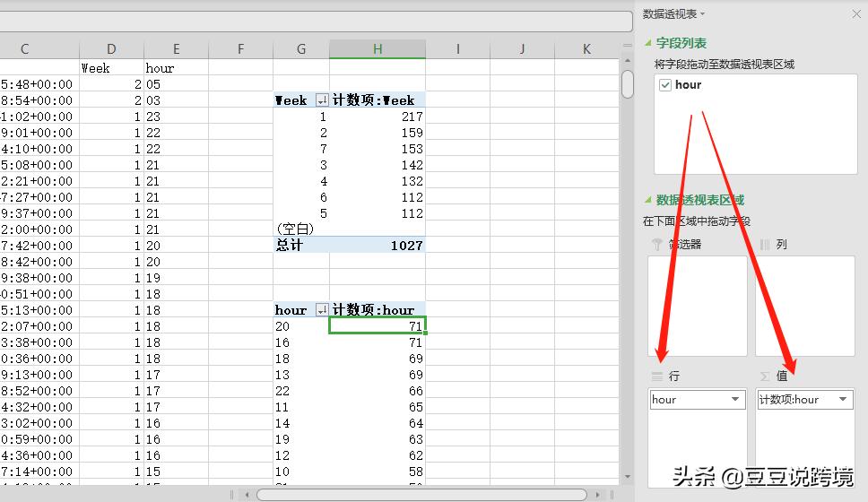Close the pivot table pane
The image size is (868, 502).
856,13
